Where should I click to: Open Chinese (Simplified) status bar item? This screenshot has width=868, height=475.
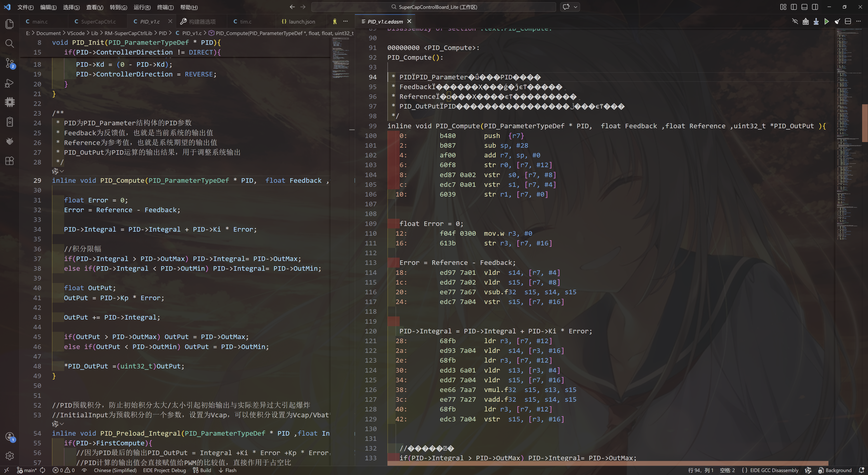[x=115, y=470]
